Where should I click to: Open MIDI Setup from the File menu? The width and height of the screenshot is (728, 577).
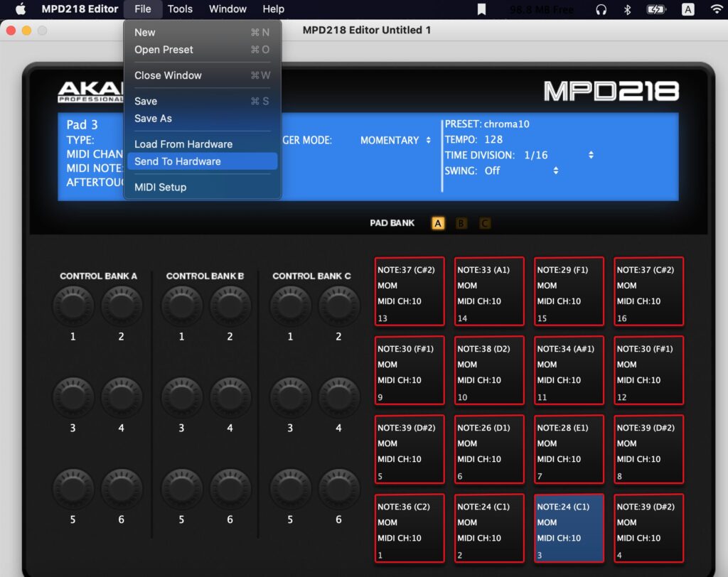tap(202, 187)
